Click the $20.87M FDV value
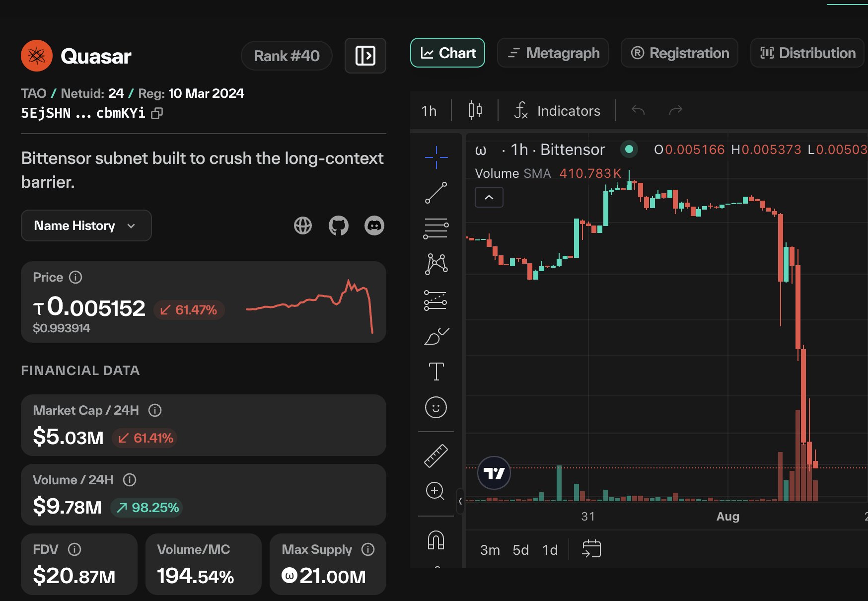 (x=74, y=576)
